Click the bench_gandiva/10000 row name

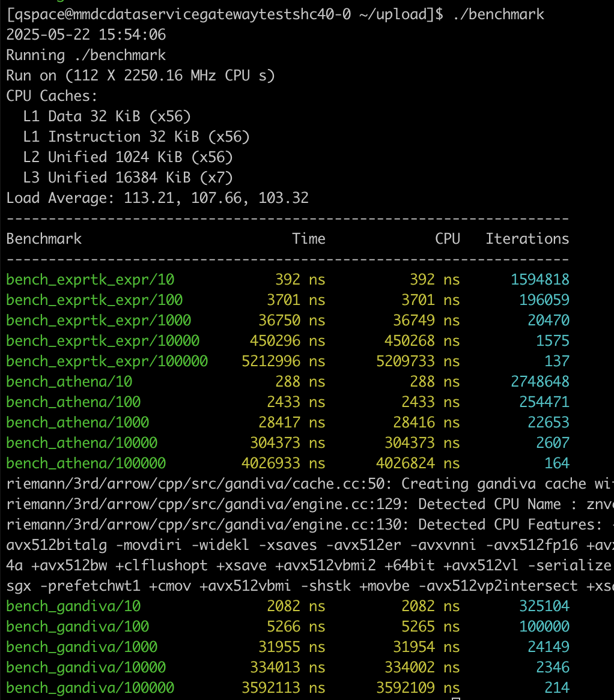tap(87, 668)
